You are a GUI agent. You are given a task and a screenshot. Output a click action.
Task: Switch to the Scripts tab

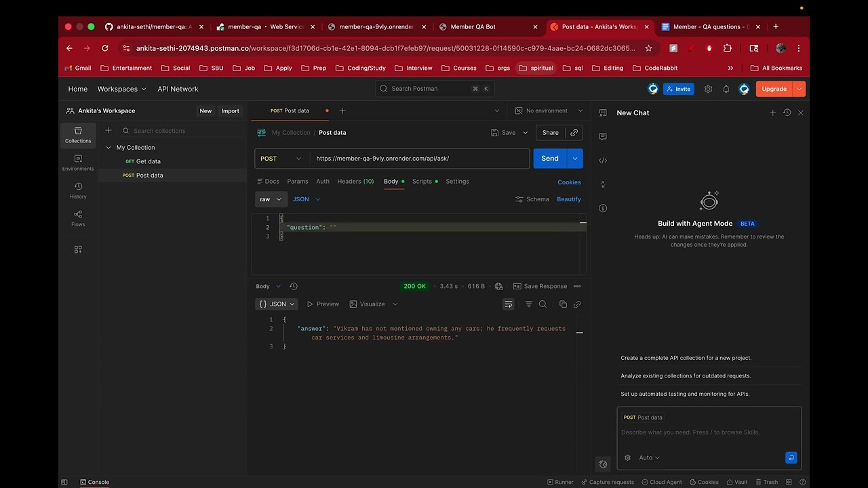425,182
